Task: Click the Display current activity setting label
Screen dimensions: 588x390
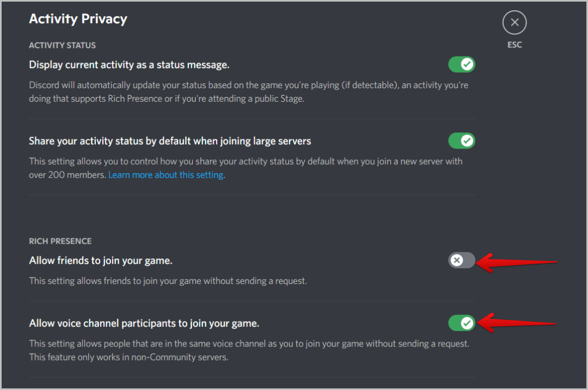Action: coord(129,65)
